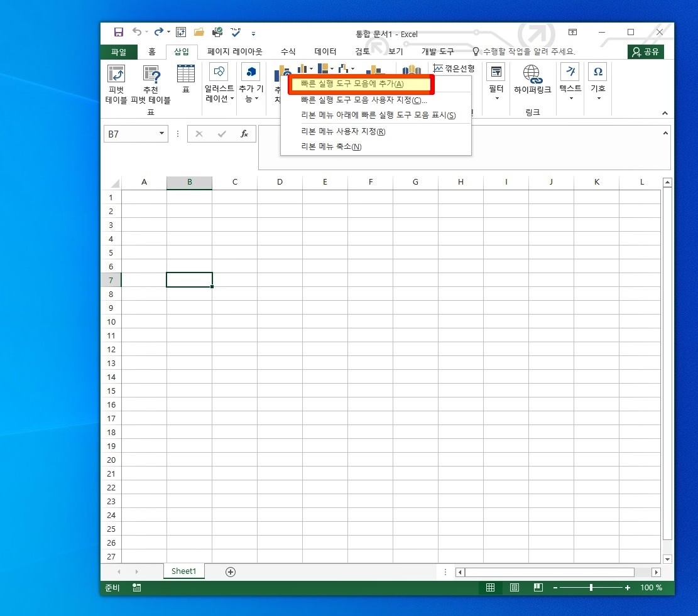Image resolution: width=698 pixels, height=616 pixels.
Task: Click the Insert Function fx icon
Action: [x=244, y=134]
